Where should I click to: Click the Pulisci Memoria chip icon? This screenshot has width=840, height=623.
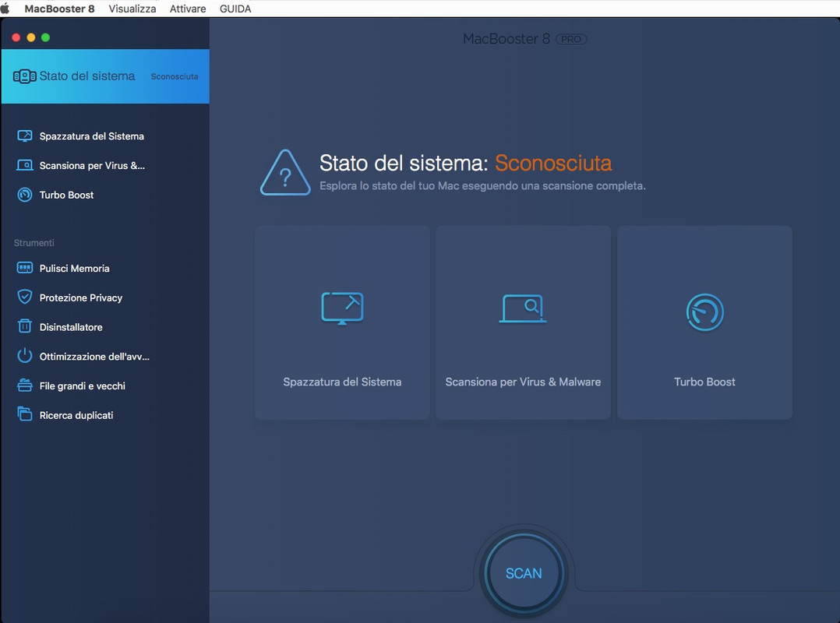click(25, 268)
